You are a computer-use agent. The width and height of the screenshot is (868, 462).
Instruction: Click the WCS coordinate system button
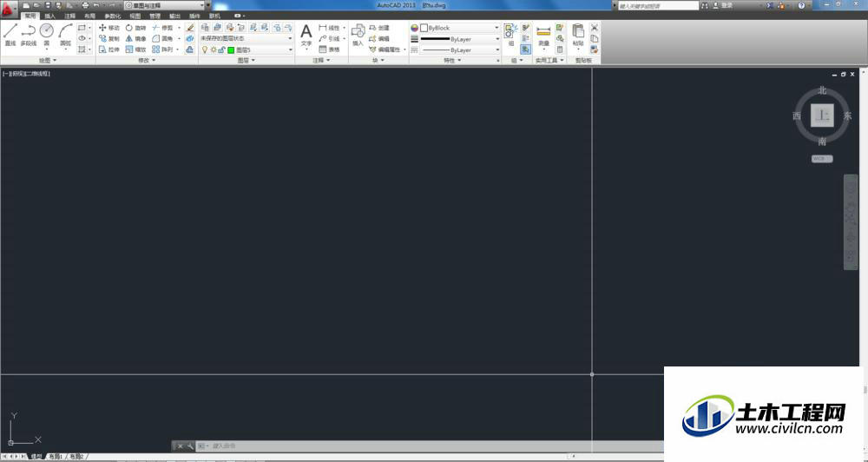(822, 158)
